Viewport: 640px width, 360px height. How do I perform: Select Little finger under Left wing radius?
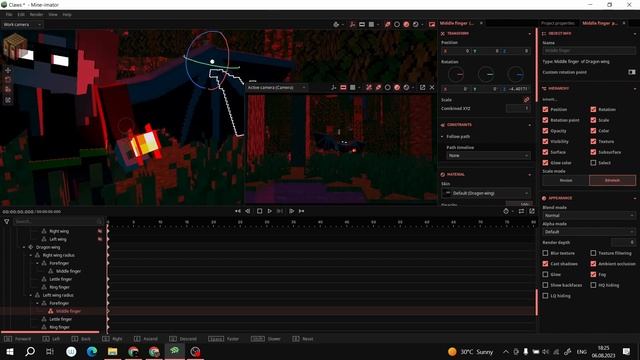pos(60,319)
